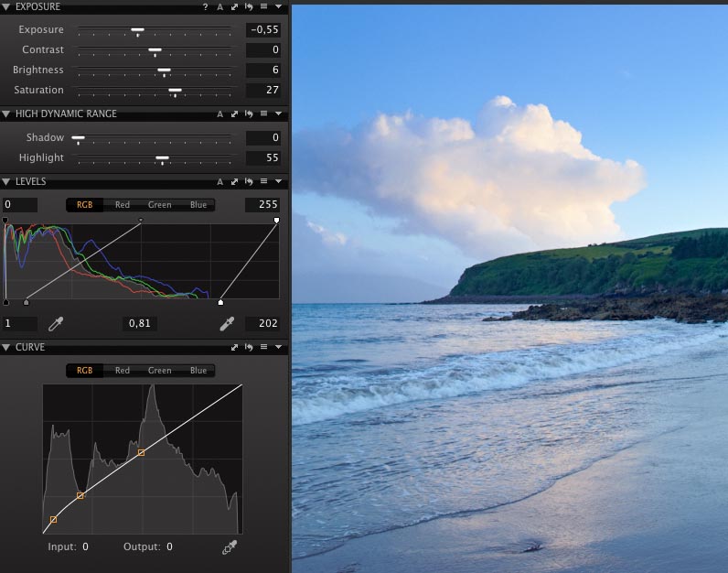
Task: Click the High Dynamic Range auto-adjust A icon
Action: click(219, 114)
